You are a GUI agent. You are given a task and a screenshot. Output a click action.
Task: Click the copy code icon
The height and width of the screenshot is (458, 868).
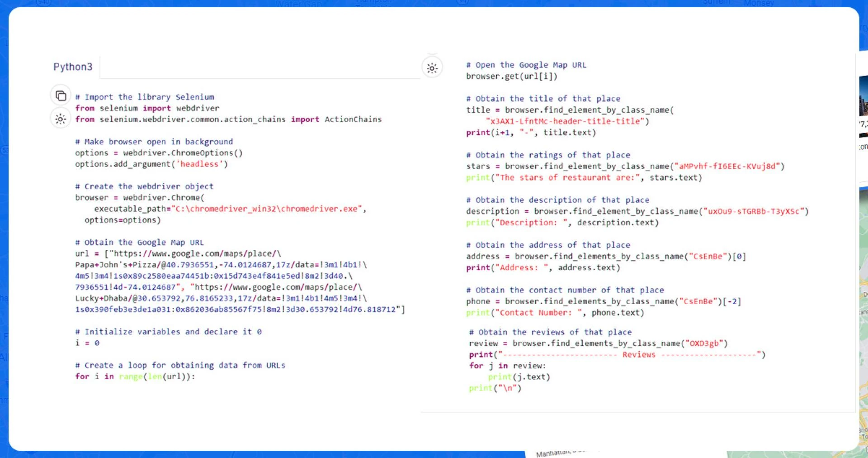coord(61,95)
